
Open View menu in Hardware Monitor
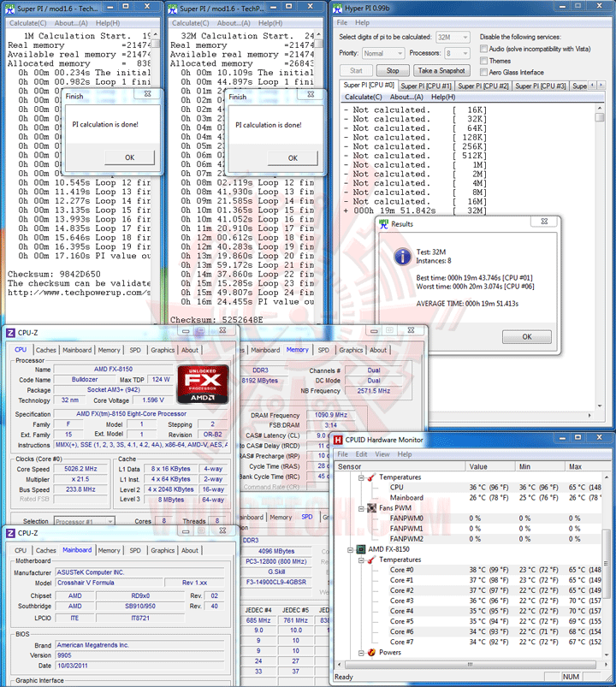(x=382, y=454)
